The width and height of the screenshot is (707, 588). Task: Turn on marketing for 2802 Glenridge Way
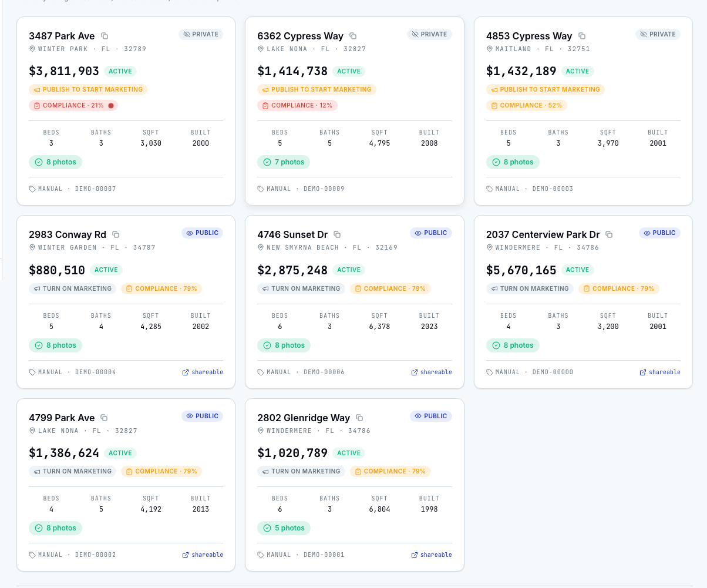pos(301,471)
